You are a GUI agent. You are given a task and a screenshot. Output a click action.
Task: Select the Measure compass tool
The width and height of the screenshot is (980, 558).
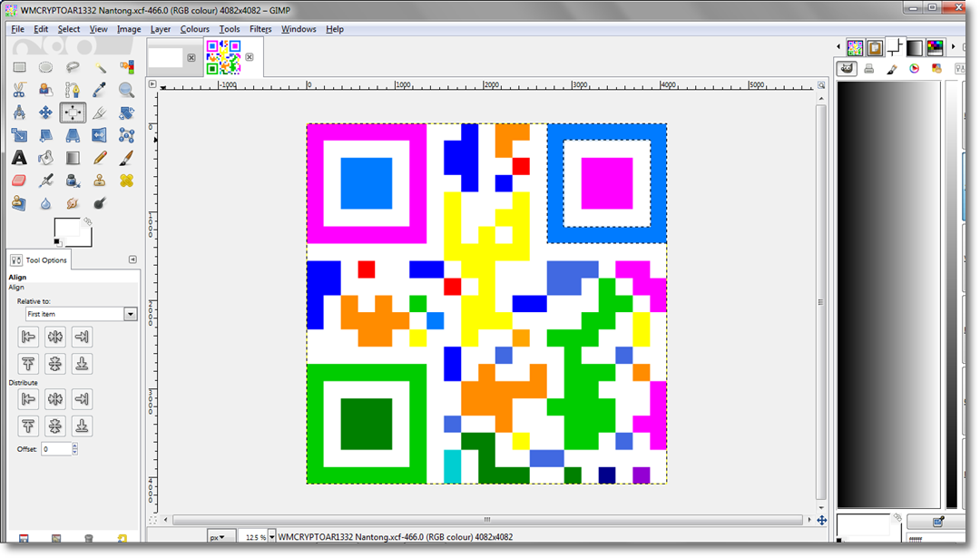pos(19,113)
